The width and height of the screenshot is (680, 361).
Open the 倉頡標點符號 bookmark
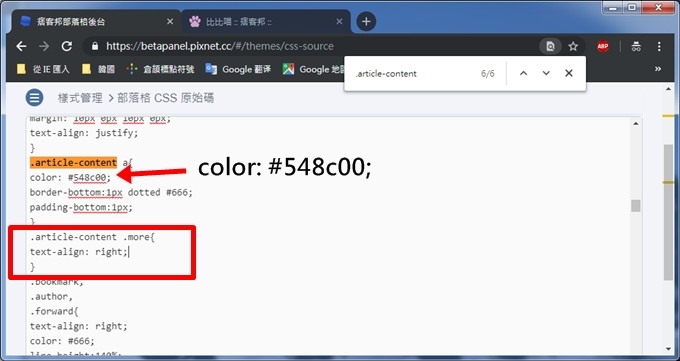click(160, 69)
